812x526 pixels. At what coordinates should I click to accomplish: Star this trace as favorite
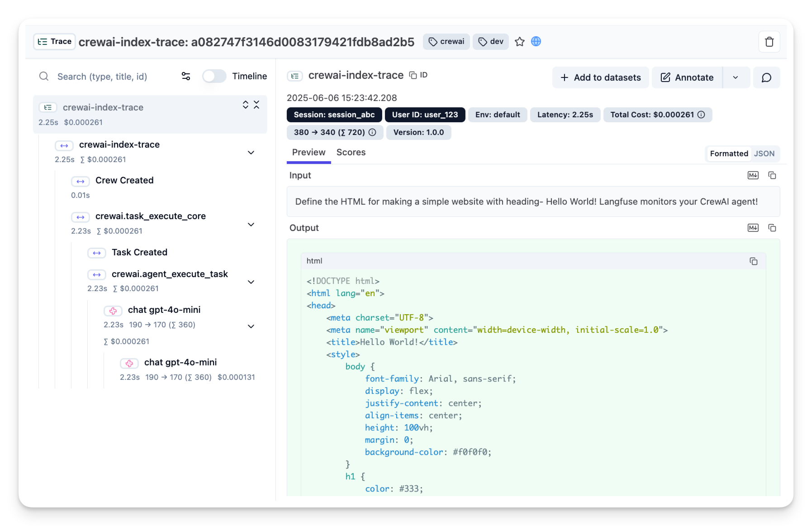click(x=520, y=42)
